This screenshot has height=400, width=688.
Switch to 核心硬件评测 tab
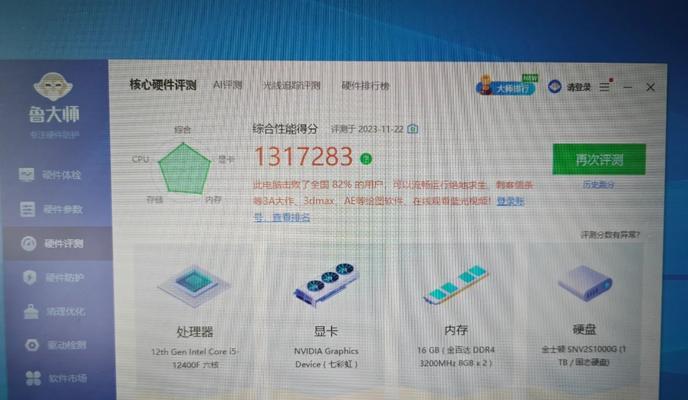(x=163, y=85)
